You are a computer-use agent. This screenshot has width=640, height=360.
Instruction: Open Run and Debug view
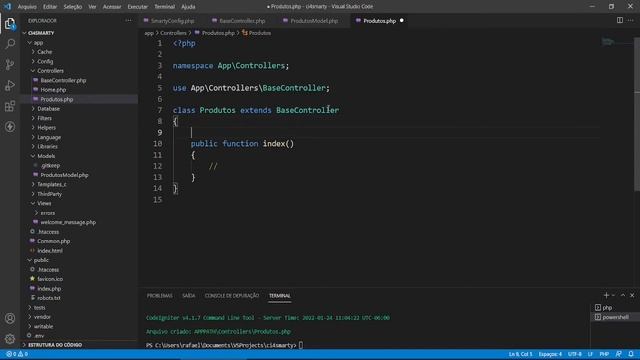[10, 85]
